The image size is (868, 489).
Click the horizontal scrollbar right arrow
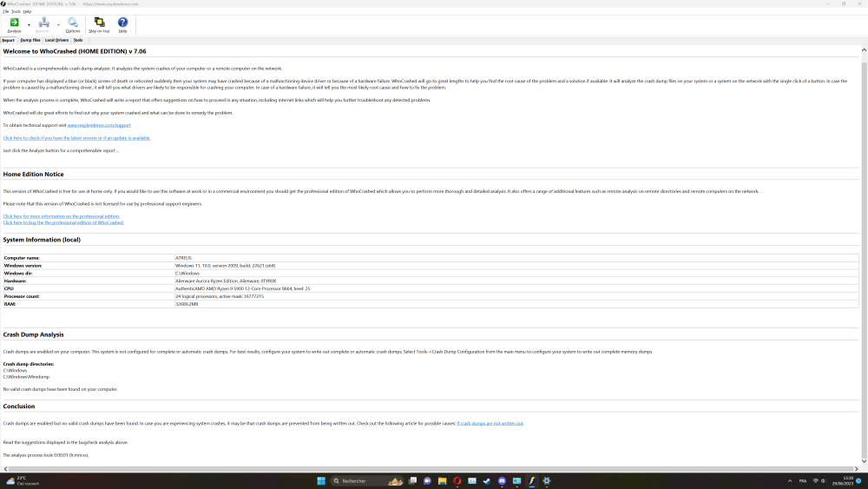[857, 468]
